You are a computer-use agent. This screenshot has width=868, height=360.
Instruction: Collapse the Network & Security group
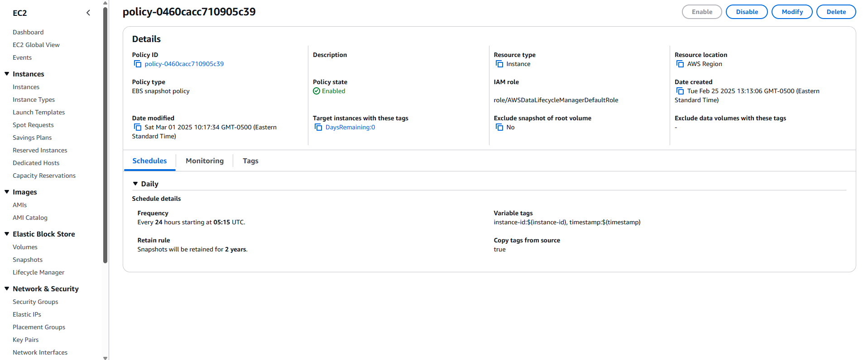pos(7,289)
